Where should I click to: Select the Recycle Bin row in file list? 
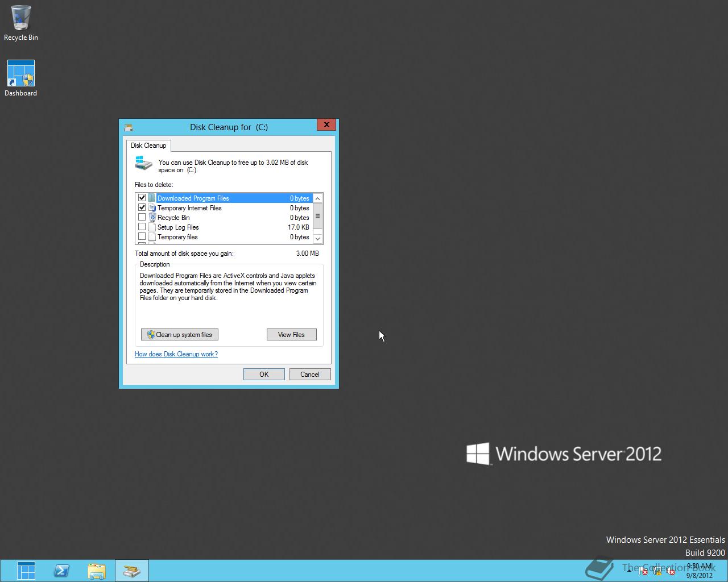point(224,218)
